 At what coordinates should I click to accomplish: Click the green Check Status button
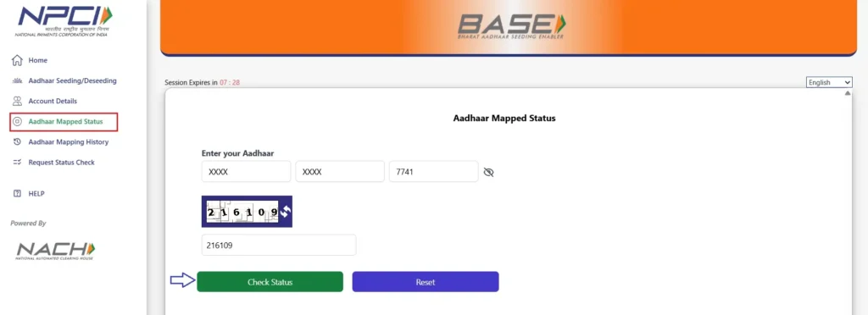pos(270,282)
